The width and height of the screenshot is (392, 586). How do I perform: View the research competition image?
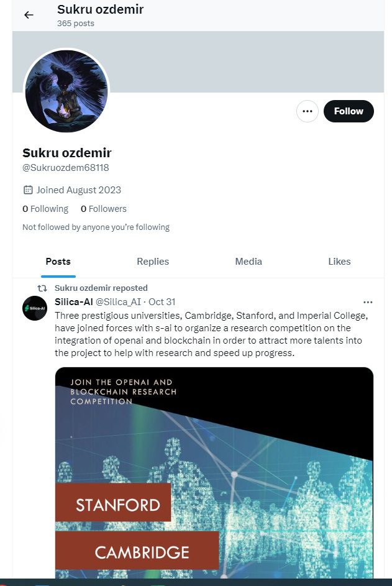click(x=214, y=472)
